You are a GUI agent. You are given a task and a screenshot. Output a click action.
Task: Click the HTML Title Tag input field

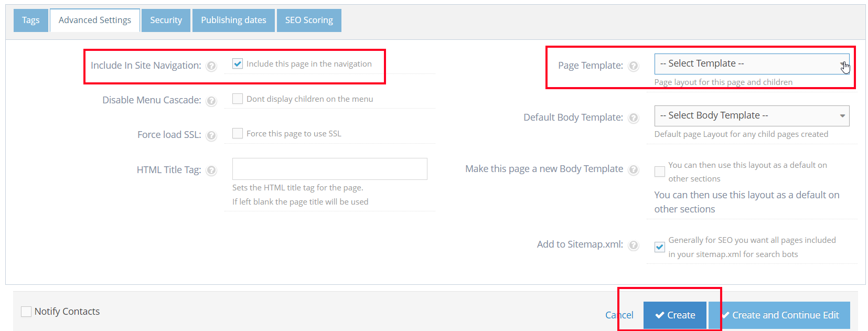[329, 169]
